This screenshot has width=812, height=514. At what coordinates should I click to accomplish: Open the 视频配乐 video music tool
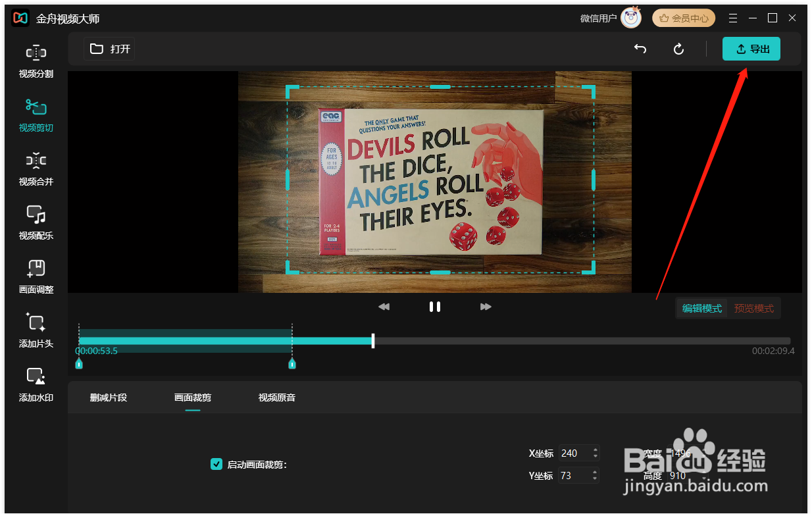36,223
